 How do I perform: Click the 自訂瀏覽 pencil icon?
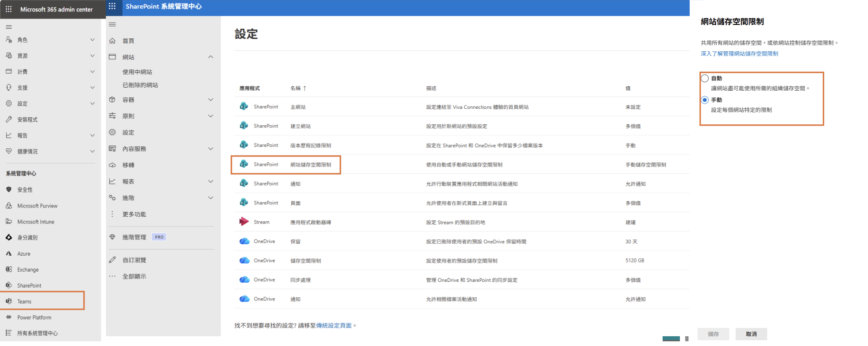112,260
